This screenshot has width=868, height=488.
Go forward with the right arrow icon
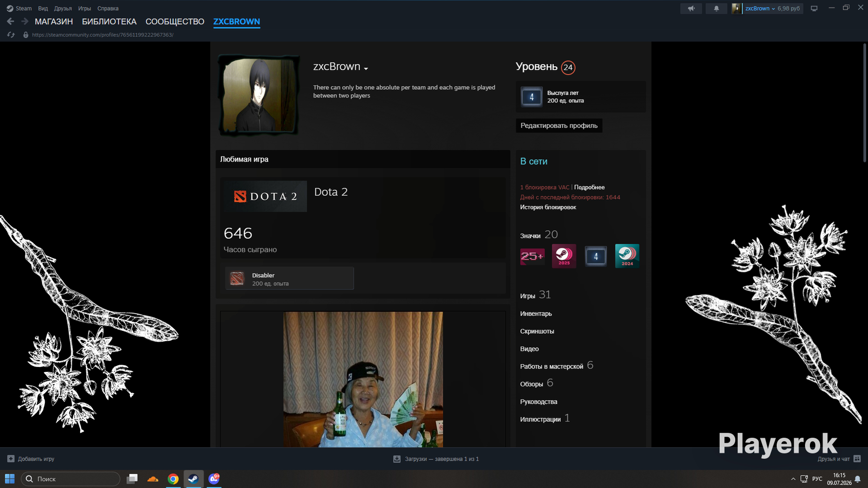(x=24, y=21)
